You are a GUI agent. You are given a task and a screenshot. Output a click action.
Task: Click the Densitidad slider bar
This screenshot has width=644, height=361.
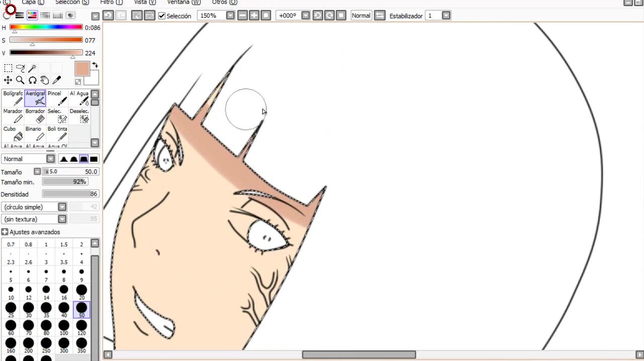pyautogui.click(x=70, y=194)
